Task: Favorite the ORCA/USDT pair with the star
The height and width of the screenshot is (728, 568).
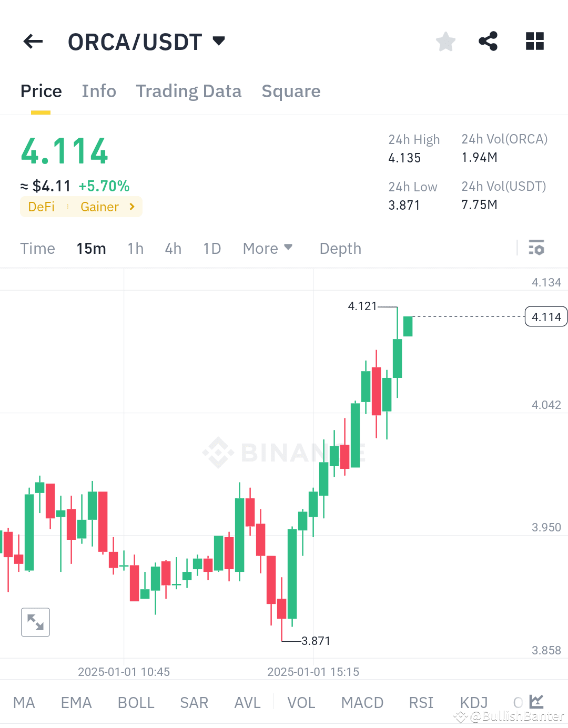Action: pos(445,42)
